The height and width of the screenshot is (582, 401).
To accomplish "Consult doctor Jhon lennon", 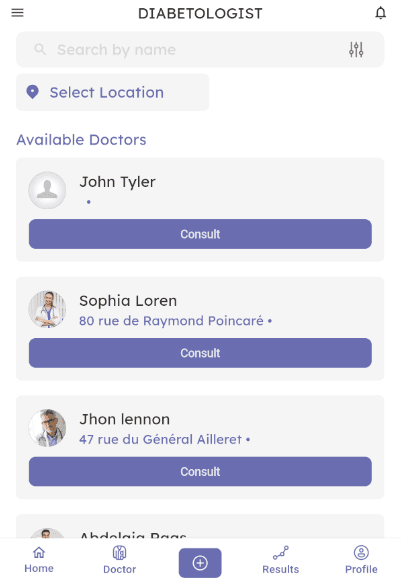I will (200, 471).
